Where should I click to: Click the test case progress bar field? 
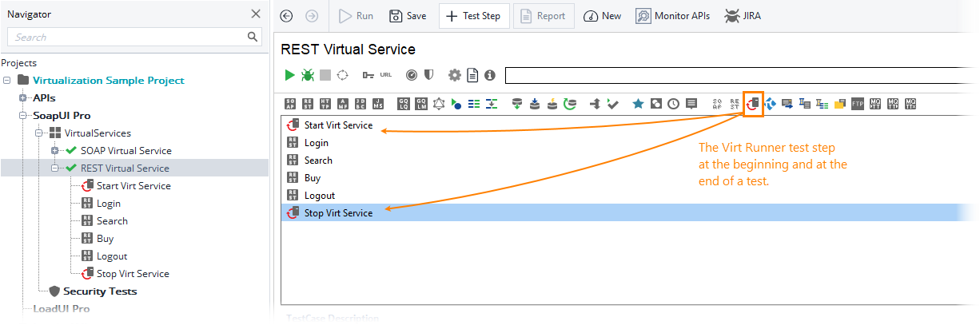739,75
